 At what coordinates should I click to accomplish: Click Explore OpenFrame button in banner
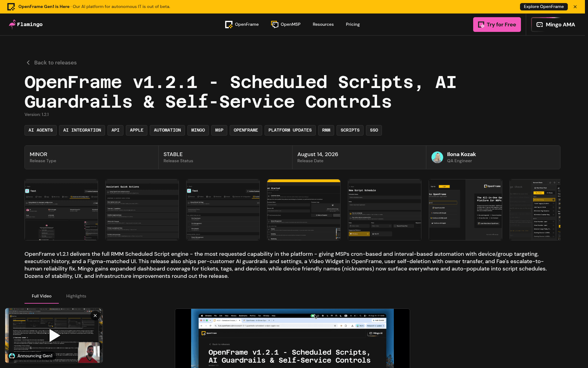point(544,7)
